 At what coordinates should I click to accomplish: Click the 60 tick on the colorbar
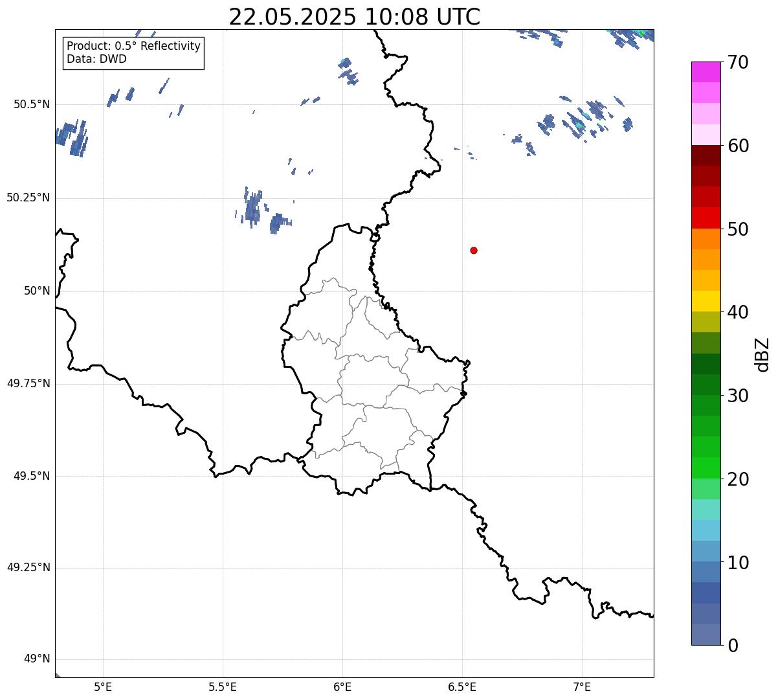pos(738,146)
